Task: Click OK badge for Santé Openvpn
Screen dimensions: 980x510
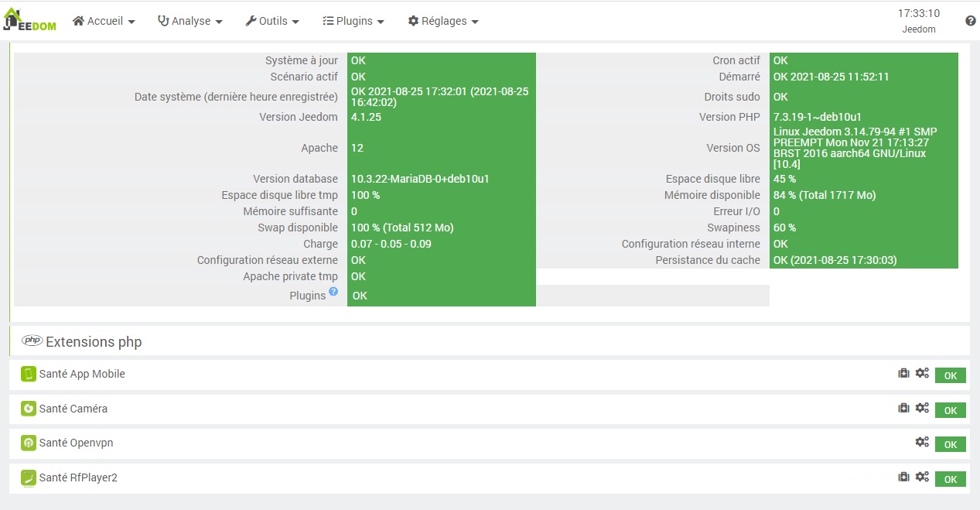Action: pyautogui.click(x=951, y=444)
